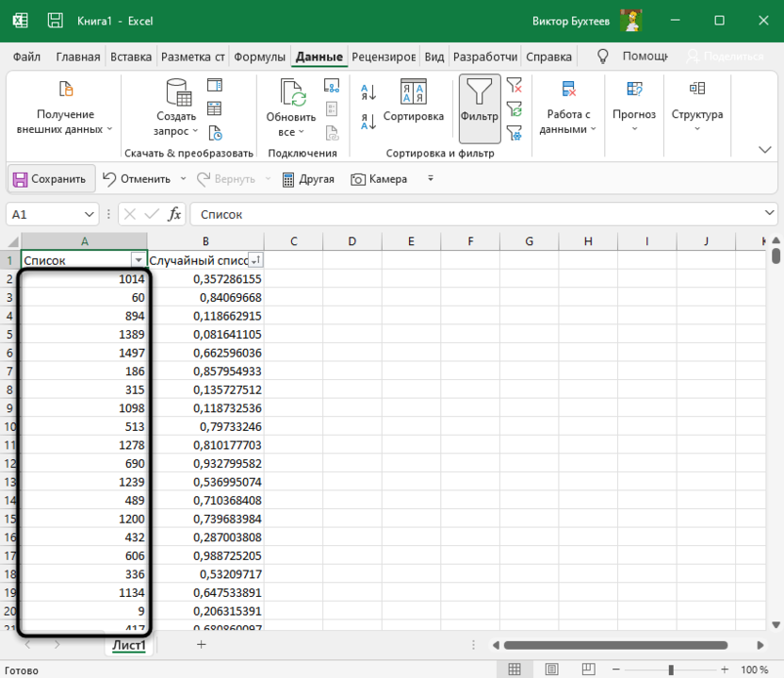784x678 pixels.
Task: Switch to the Вставка tab
Action: [x=131, y=57]
